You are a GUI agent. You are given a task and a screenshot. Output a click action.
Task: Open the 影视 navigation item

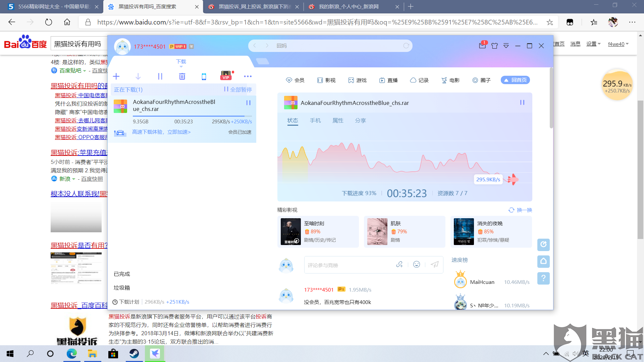click(326, 80)
